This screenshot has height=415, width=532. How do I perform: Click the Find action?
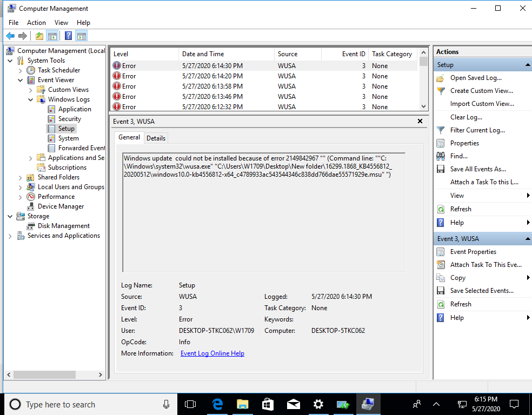coord(458,156)
